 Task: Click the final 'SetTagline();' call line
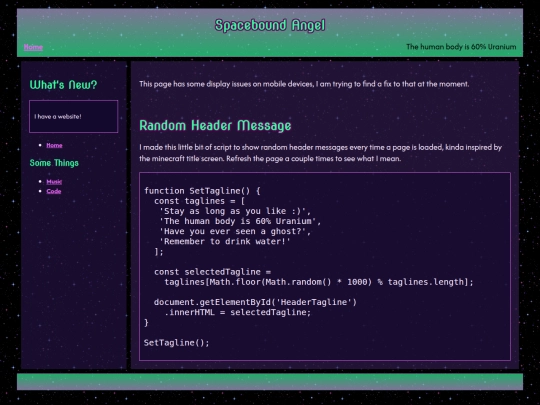(177, 343)
